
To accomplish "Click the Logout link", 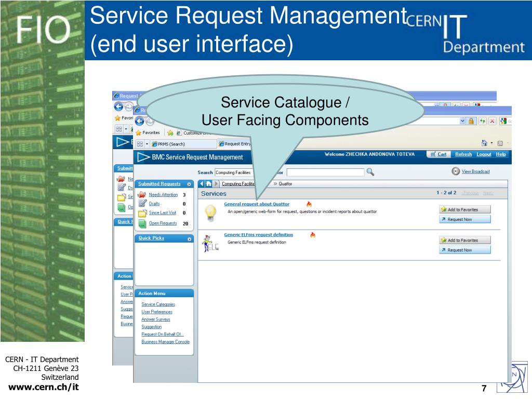I will pos(484,154).
